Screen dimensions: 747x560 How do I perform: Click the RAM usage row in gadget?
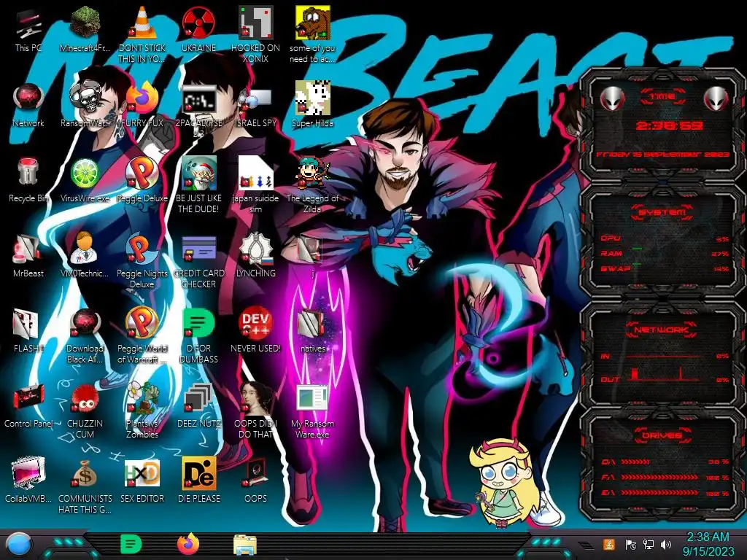(665, 253)
